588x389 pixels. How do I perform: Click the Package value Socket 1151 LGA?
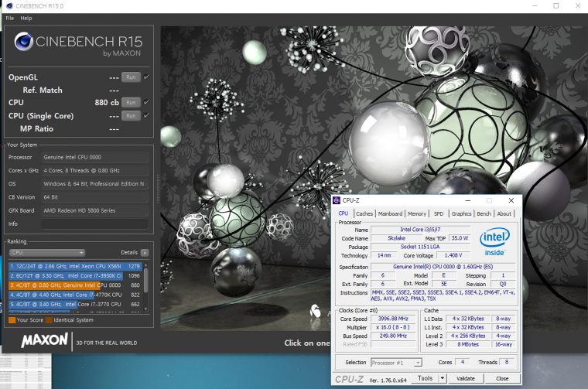tap(420, 247)
